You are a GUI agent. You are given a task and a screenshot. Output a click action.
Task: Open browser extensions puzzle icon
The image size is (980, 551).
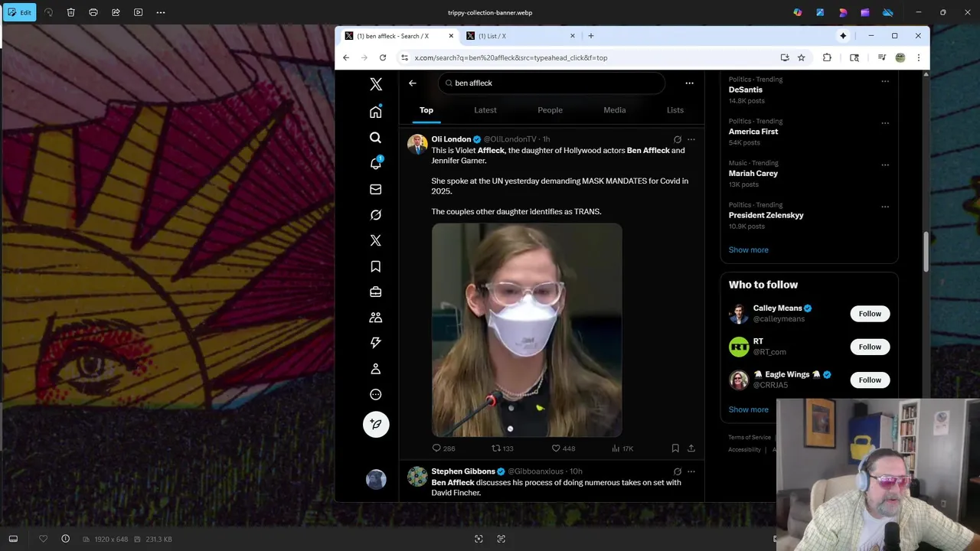click(827, 57)
